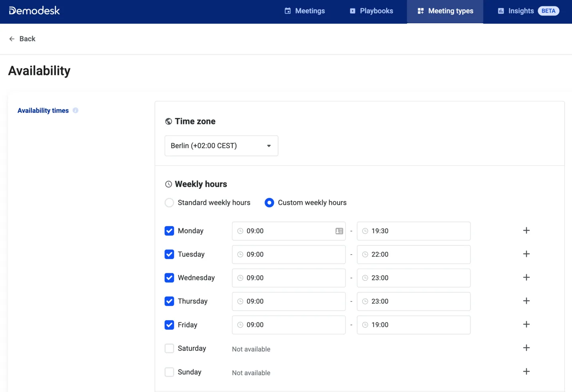Click the autofill card icon in Monday start field
This screenshot has width=572, height=392.
(339, 231)
